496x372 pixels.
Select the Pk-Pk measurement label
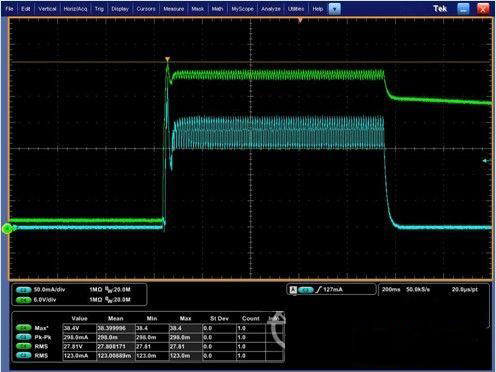tap(43, 337)
